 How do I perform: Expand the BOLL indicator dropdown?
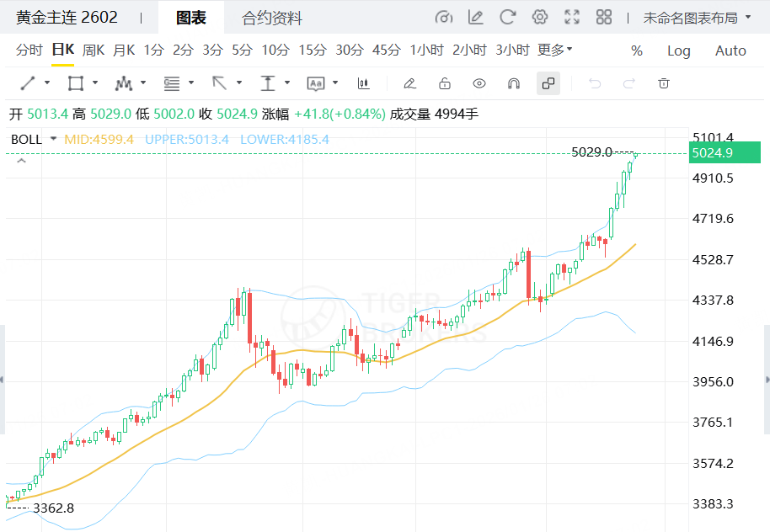54,139
